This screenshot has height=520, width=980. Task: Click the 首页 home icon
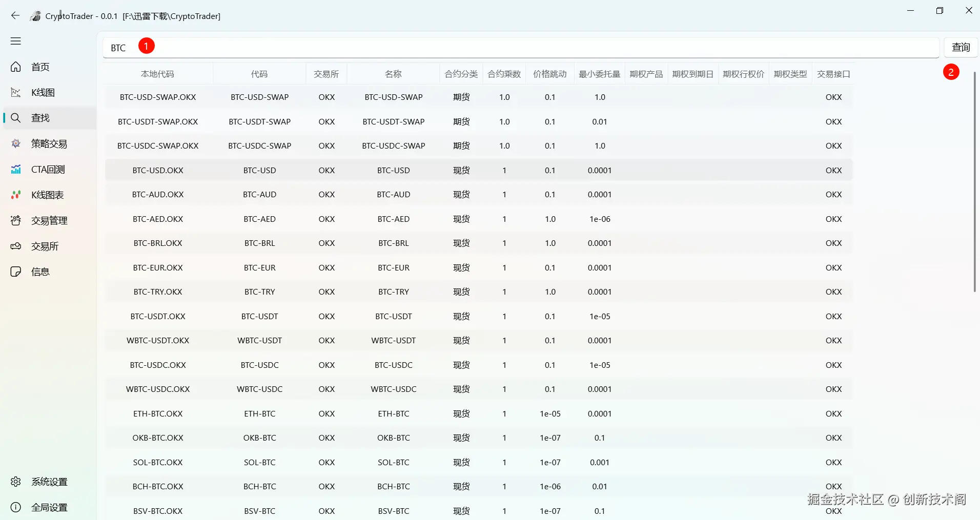coord(16,67)
